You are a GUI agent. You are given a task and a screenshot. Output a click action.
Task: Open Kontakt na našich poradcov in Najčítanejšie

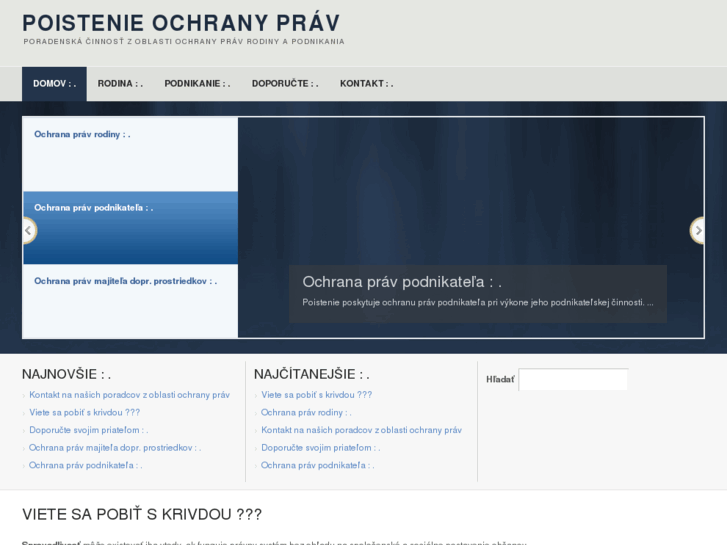coord(362,430)
